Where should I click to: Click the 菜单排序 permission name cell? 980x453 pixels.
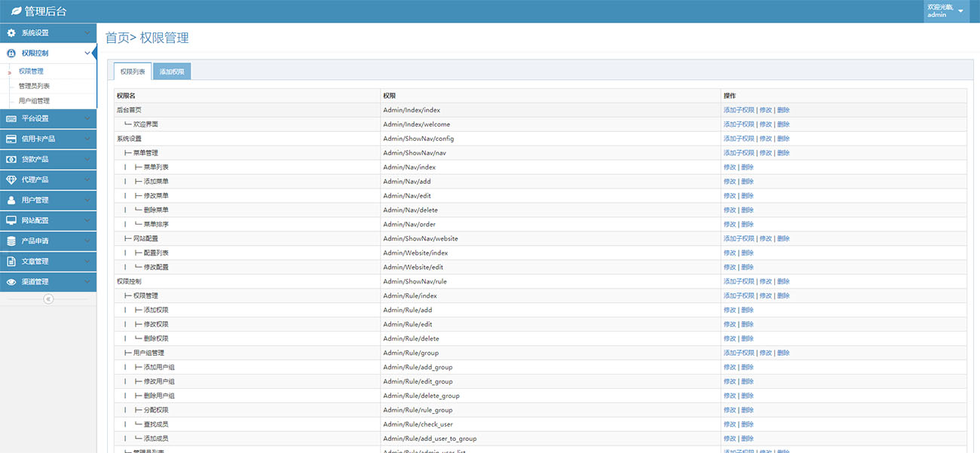click(247, 225)
